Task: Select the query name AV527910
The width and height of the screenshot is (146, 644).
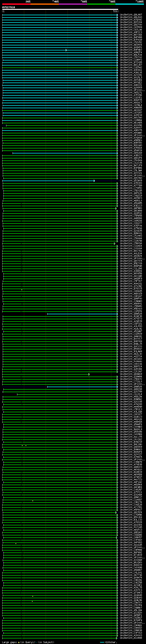Action: [8, 8]
